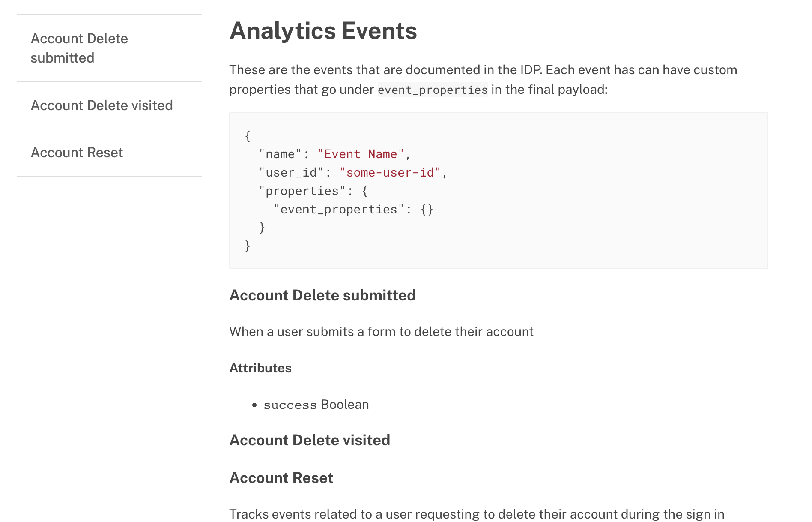The image size is (812, 522).
Task: Click the Account Reset section heading
Action: click(x=281, y=478)
